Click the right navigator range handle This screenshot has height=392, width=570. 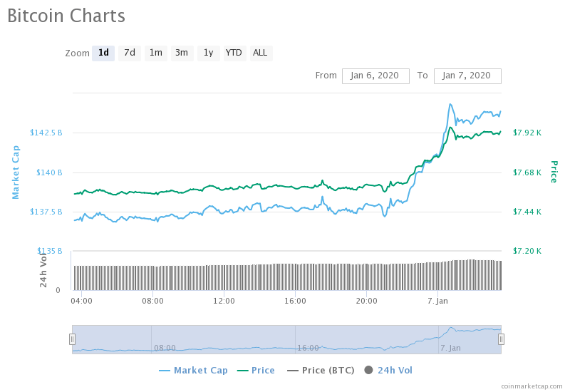[502, 339]
